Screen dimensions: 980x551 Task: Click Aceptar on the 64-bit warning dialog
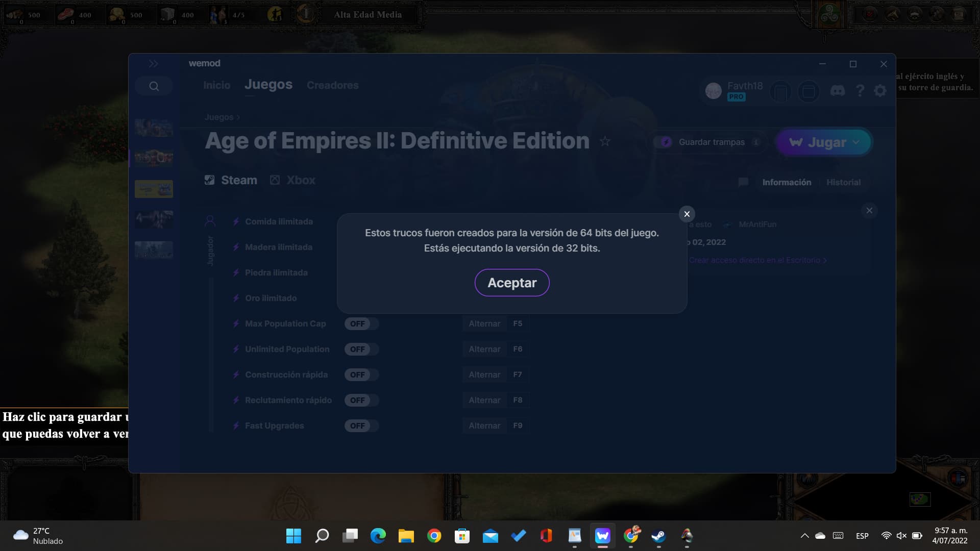[511, 282]
